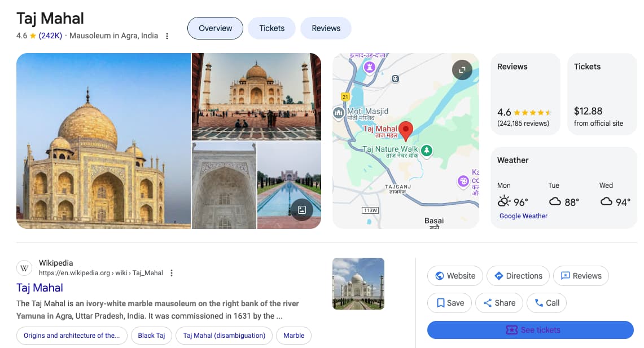
Task: Click the Share button
Action: pyautogui.click(x=499, y=303)
